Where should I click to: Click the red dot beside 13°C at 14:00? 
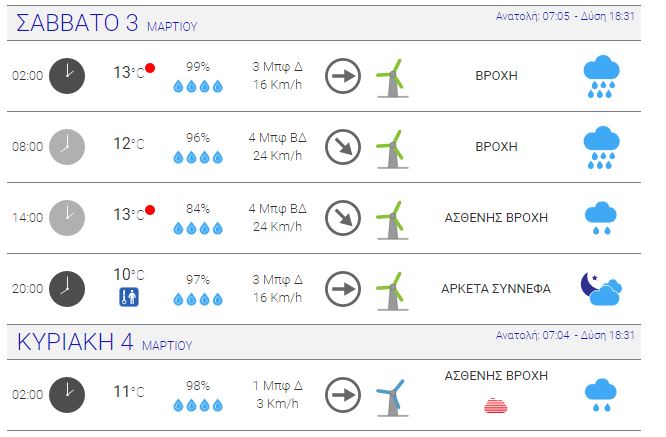(150, 210)
